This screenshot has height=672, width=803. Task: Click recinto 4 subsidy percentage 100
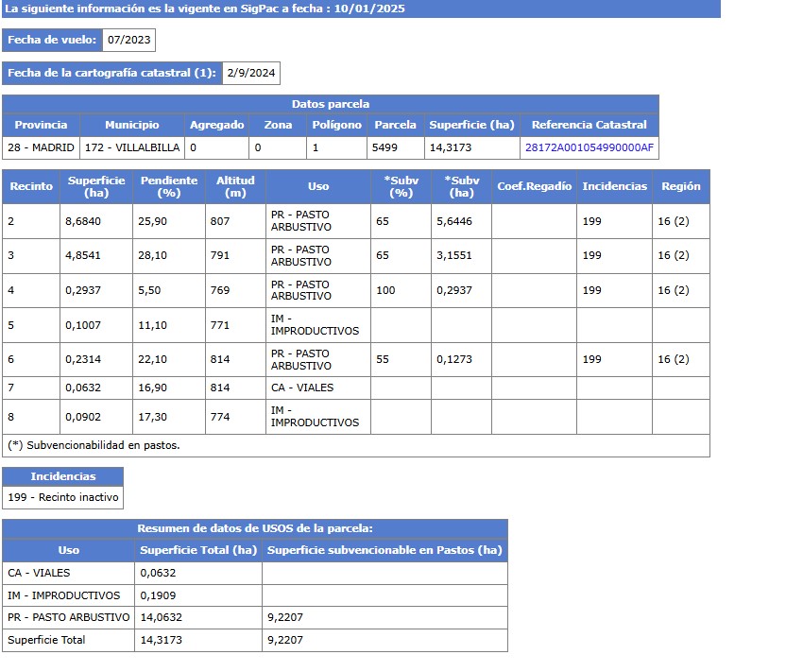pyautogui.click(x=385, y=290)
